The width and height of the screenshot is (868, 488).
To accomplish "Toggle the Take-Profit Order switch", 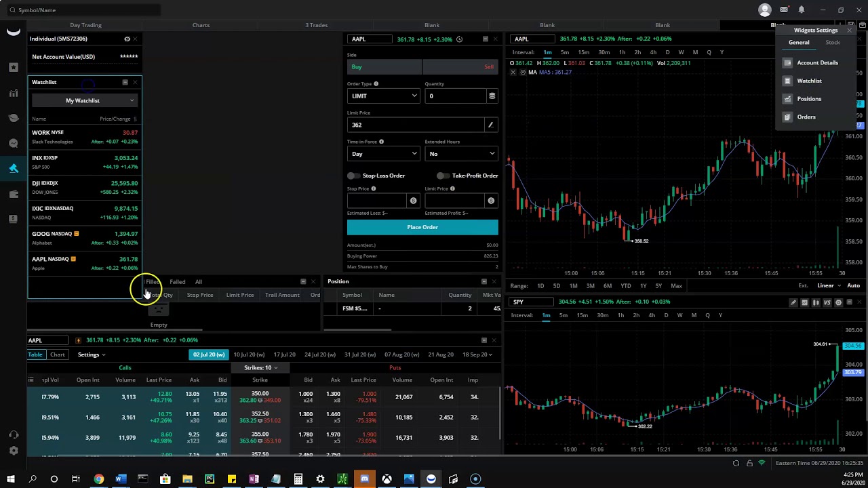I will [x=443, y=176].
